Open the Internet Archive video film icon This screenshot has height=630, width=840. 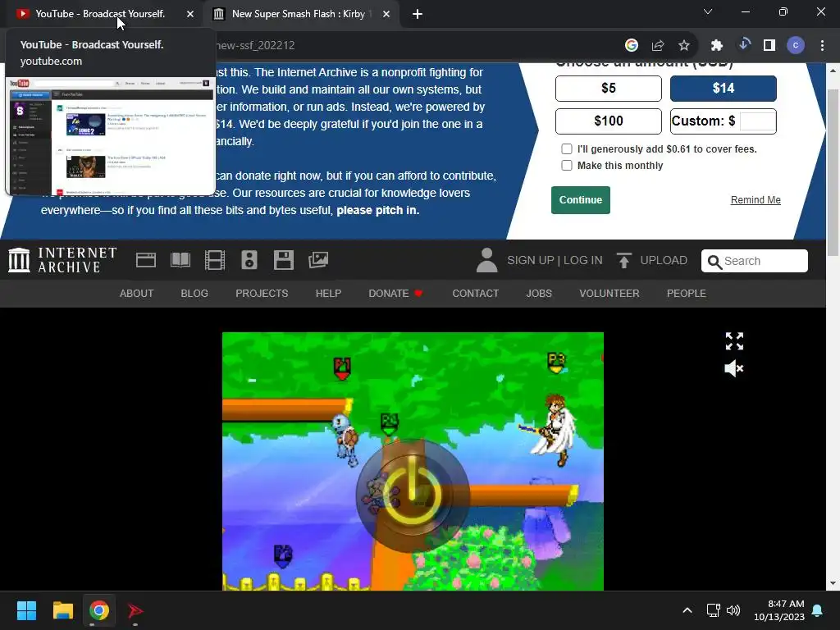pos(215,260)
